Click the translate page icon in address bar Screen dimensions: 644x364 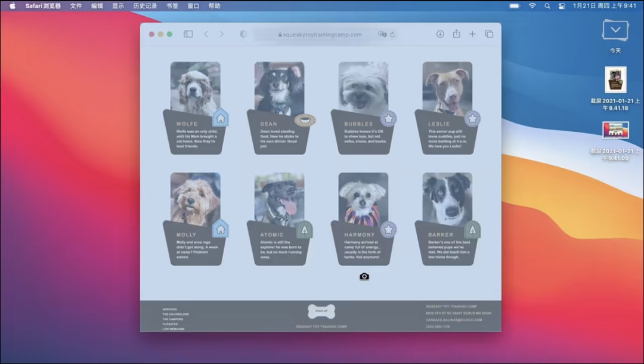(382, 35)
